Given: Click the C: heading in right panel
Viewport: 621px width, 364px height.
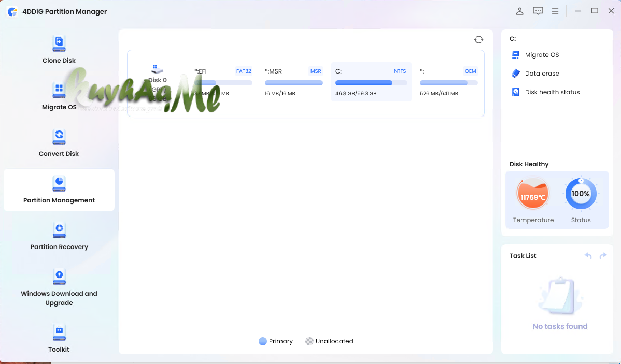Looking at the screenshot, I should pos(513,39).
